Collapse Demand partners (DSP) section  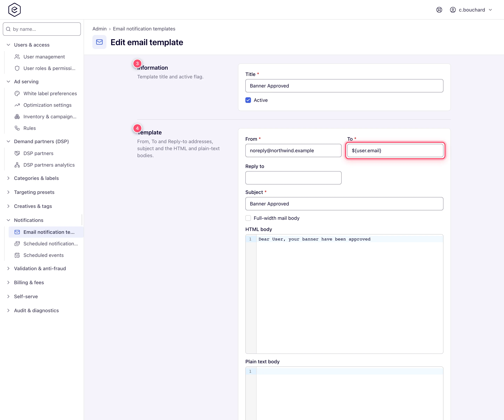(8, 141)
